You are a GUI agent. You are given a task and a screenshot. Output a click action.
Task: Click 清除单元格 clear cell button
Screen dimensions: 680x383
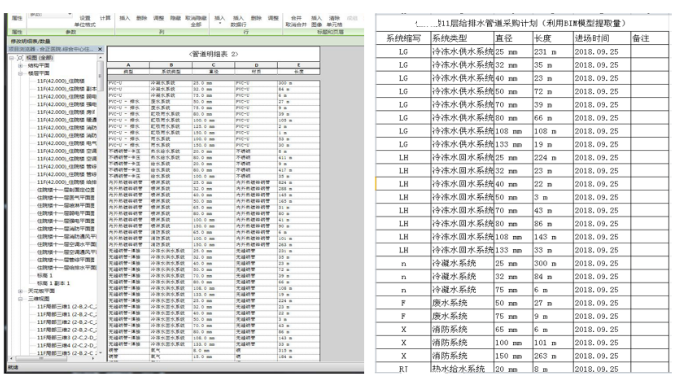[334, 21]
